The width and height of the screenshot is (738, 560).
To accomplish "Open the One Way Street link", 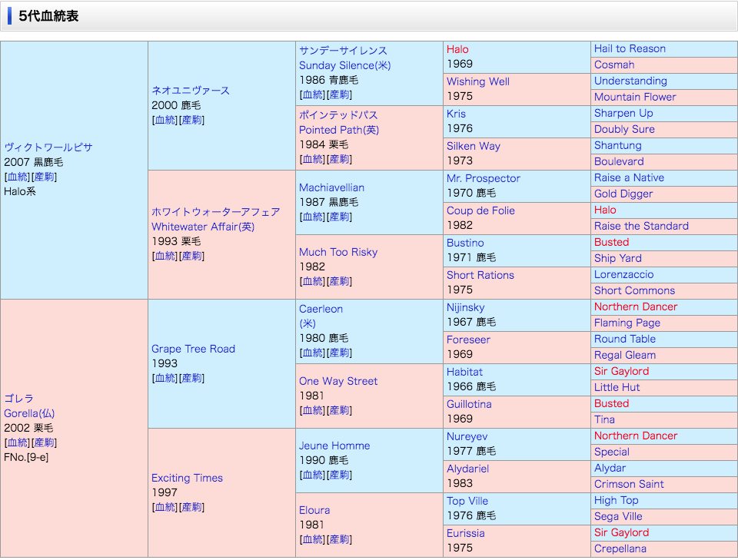I will (338, 381).
